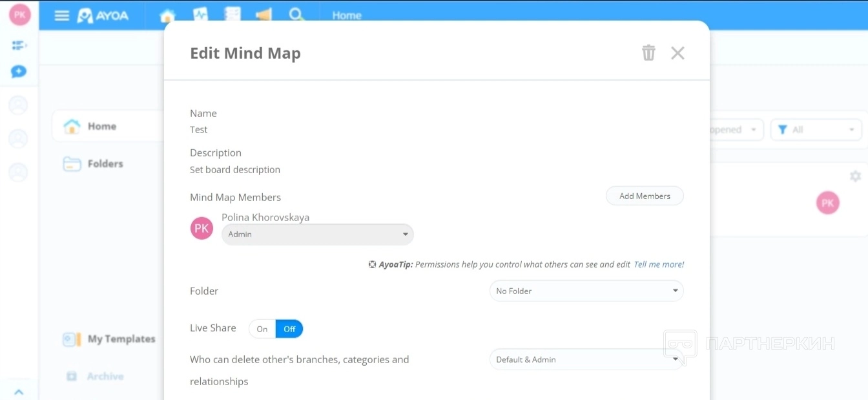The width and height of the screenshot is (868, 400).
Task: Close the Edit Mind Map dialog
Action: coord(677,53)
